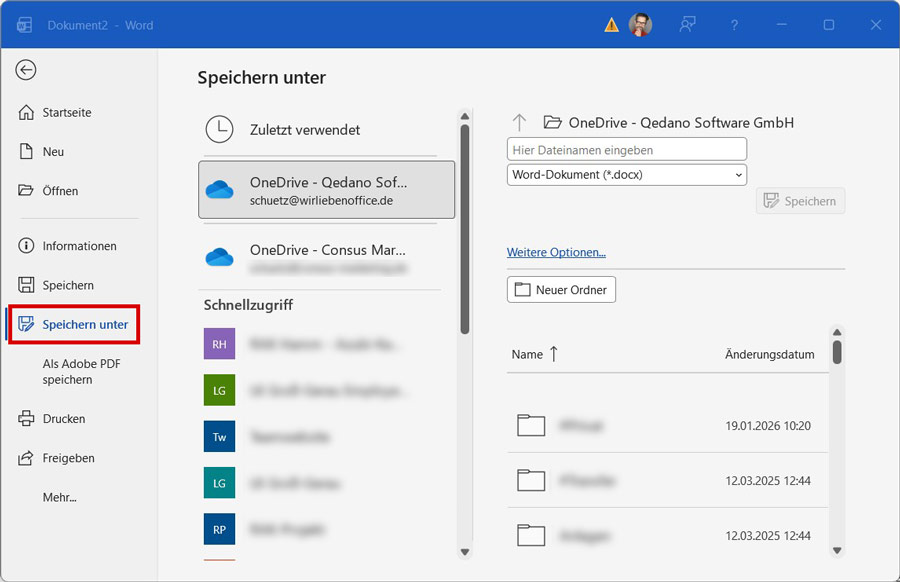Click the cloud icon of OneDrive Qedano
900x582 pixels.
coord(219,189)
